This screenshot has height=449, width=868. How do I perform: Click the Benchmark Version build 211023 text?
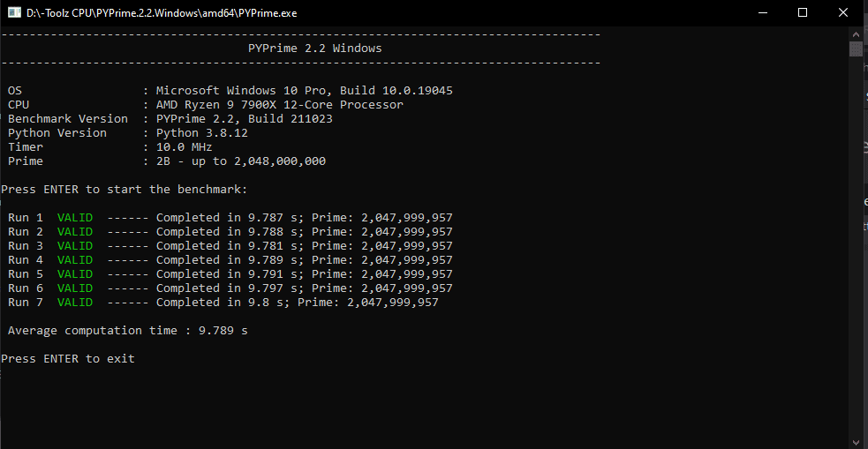244,119
